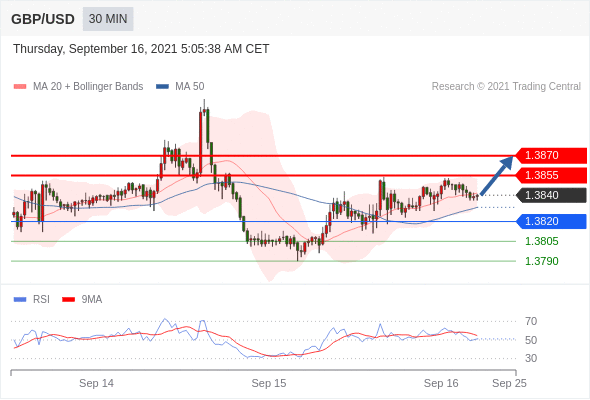The height and width of the screenshot is (400, 590).
Task: Click the blue MA 50 legend swatch
Action: click(162, 87)
